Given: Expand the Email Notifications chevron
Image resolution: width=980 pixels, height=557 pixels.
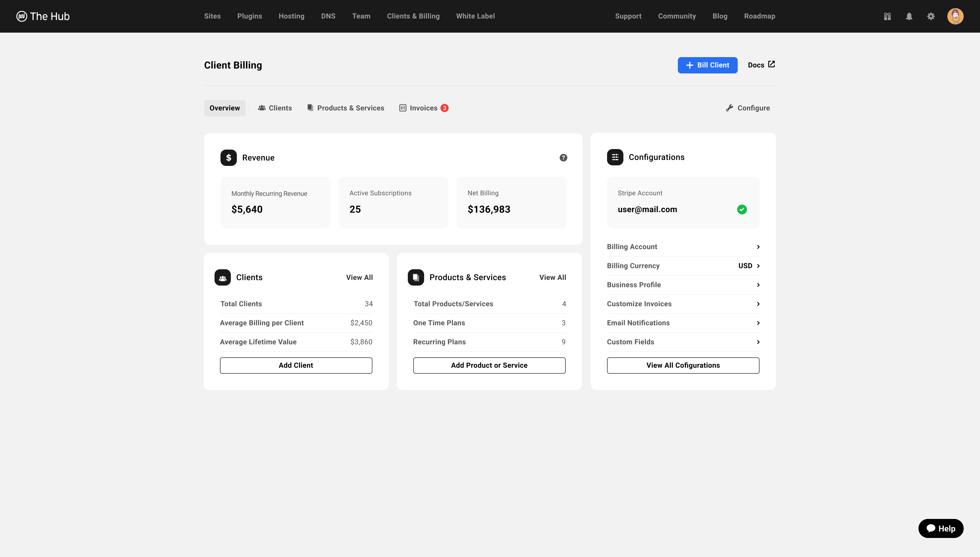Looking at the screenshot, I should click(758, 323).
